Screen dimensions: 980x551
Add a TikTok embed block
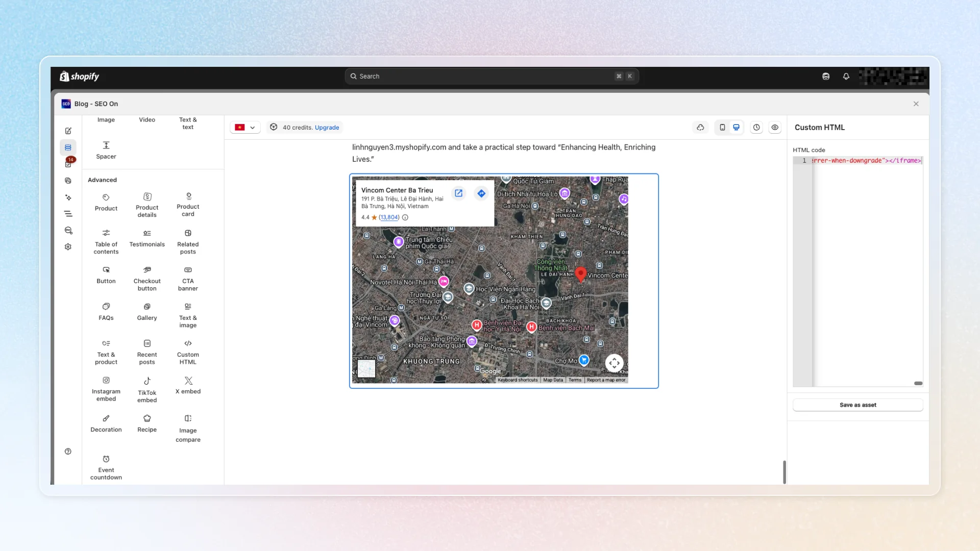click(x=147, y=390)
